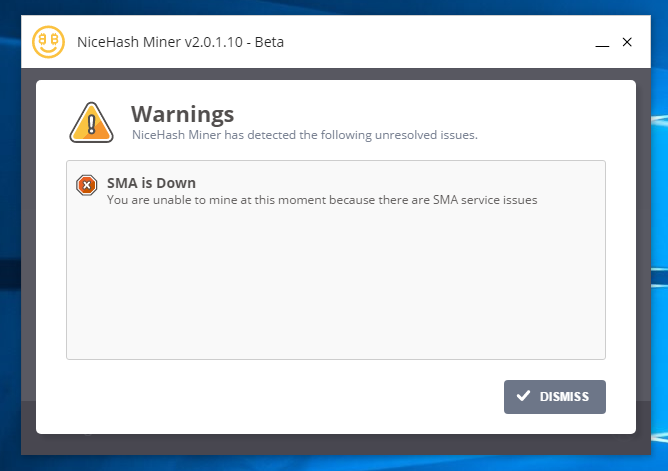The height and width of the screenshot is (471, 668).
Task: Click the yellow warning triangle icon
Action: [91, 123]
